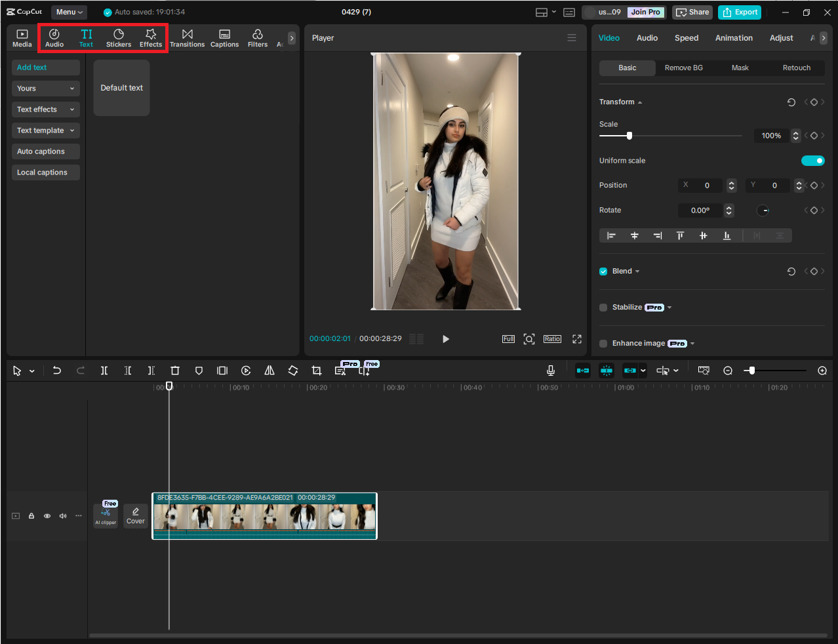The image size is (838, 644).
Task: Open the CapCut Menu dropdown
Action: pos(70,12)
